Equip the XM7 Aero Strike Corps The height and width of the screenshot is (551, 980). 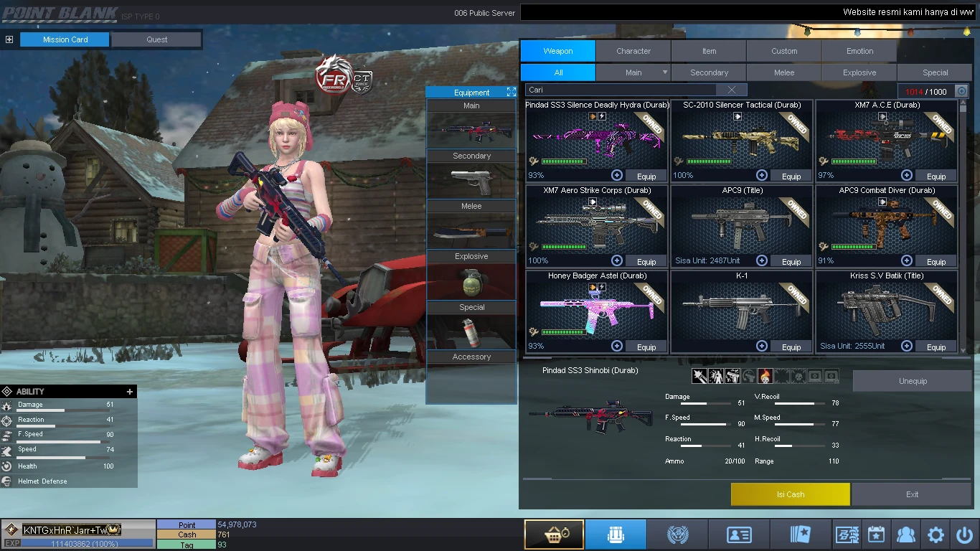(646, 261)
